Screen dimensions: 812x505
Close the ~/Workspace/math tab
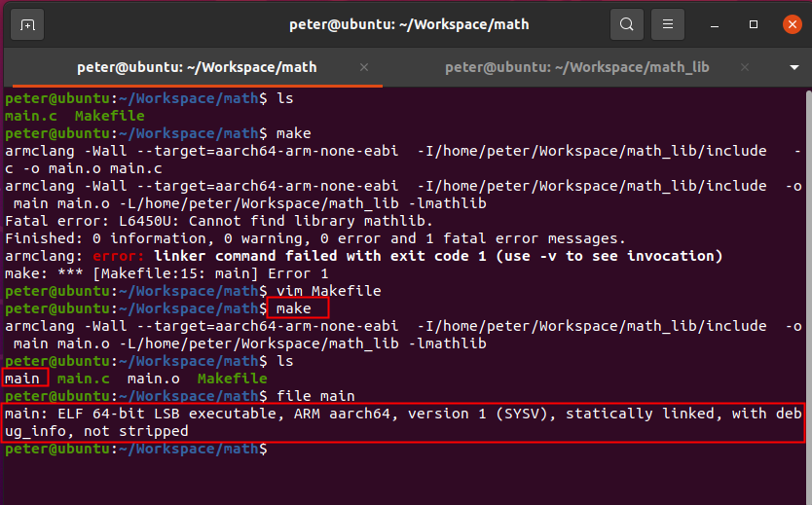coord(364,68)
